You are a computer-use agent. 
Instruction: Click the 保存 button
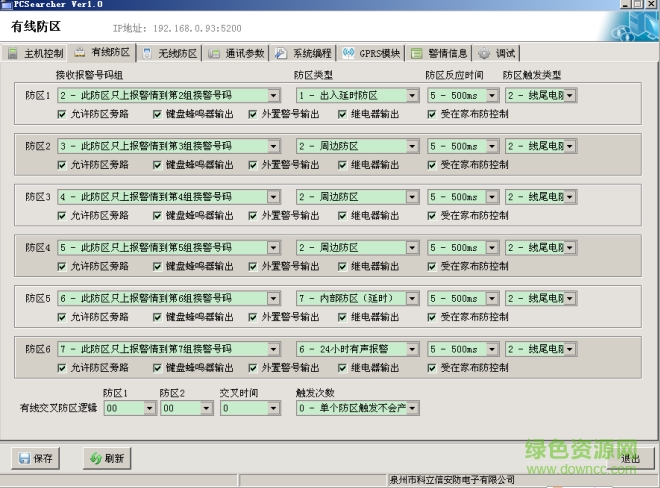(x=35, y=458)
